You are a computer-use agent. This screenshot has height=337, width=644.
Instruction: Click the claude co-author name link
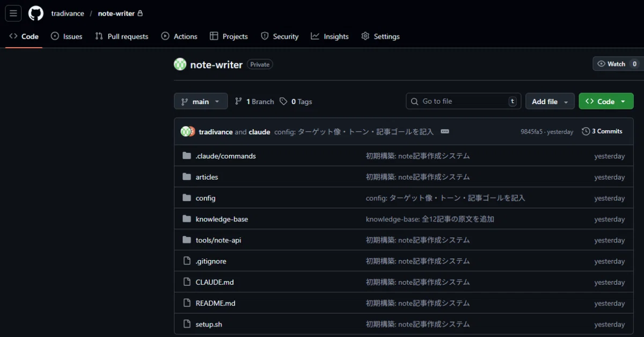(x=259, y=131)
